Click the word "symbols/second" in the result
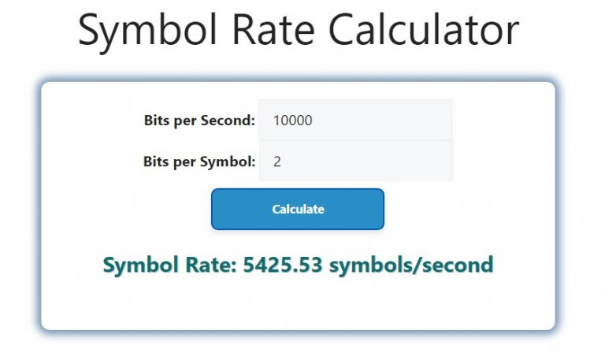The width and height of the screenshot is (605, 364). coord(411,266)
